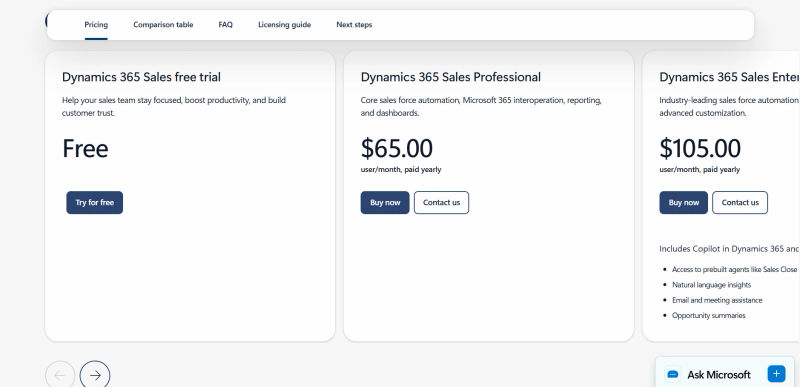Image resolution: width=800 pixels, height=387 pixels.
Task: Click the Try for free button
Action: pyautogui.click(x=94, y=202)
